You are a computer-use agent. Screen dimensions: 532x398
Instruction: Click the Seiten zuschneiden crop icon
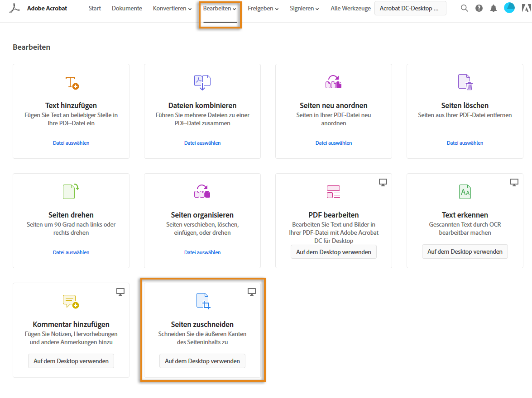pos(202,301)
